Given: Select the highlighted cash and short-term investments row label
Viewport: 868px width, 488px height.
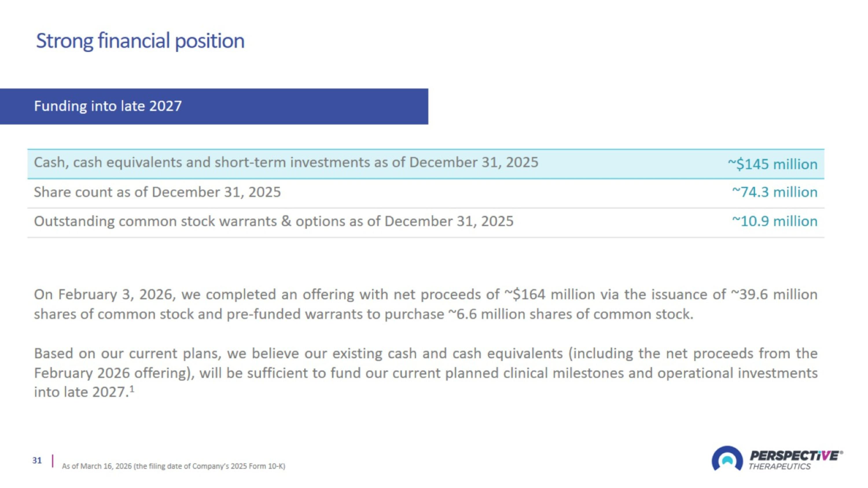Looking at the screenshot, I should pyautogui.click(x=286, y=162).
